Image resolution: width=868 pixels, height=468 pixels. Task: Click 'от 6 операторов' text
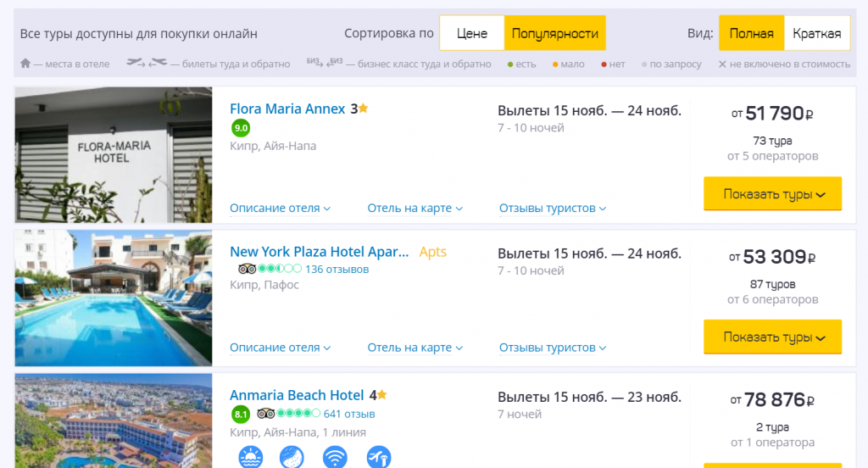click(x=772, y=299)
